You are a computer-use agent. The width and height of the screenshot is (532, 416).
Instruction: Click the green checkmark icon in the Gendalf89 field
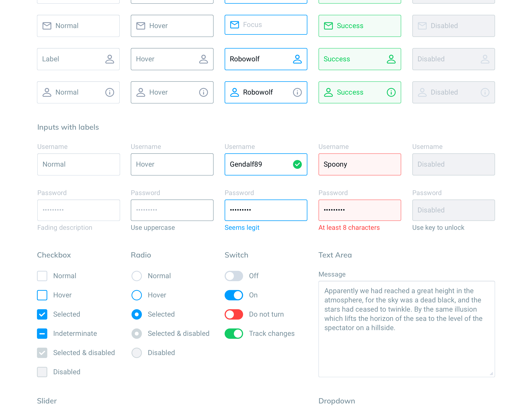point(297,164)
